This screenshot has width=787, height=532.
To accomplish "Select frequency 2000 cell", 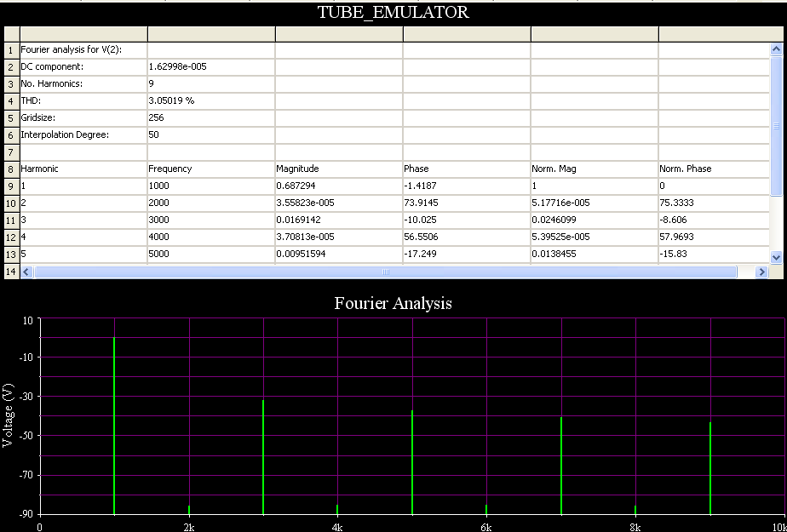I will (211, 203).
